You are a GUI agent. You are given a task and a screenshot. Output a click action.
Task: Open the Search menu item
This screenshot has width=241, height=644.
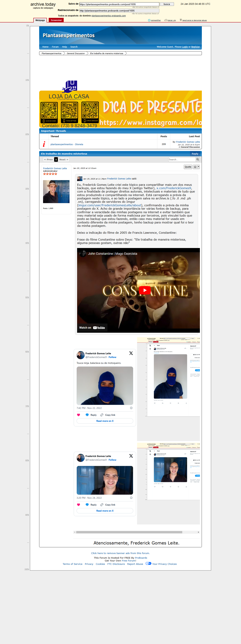(74, 47)
